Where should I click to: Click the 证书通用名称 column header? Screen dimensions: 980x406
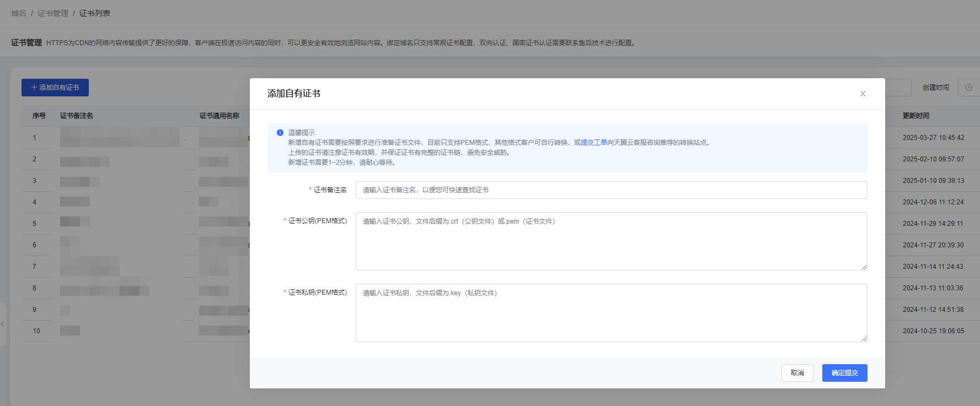(219, 116)
